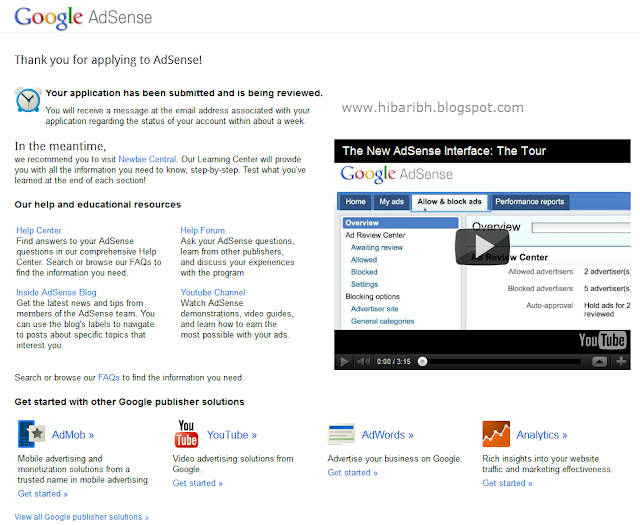Select Blocked in video sidebar
Image resolution: width=640 pixels, height=525 pixels.
tap(364, 272)
